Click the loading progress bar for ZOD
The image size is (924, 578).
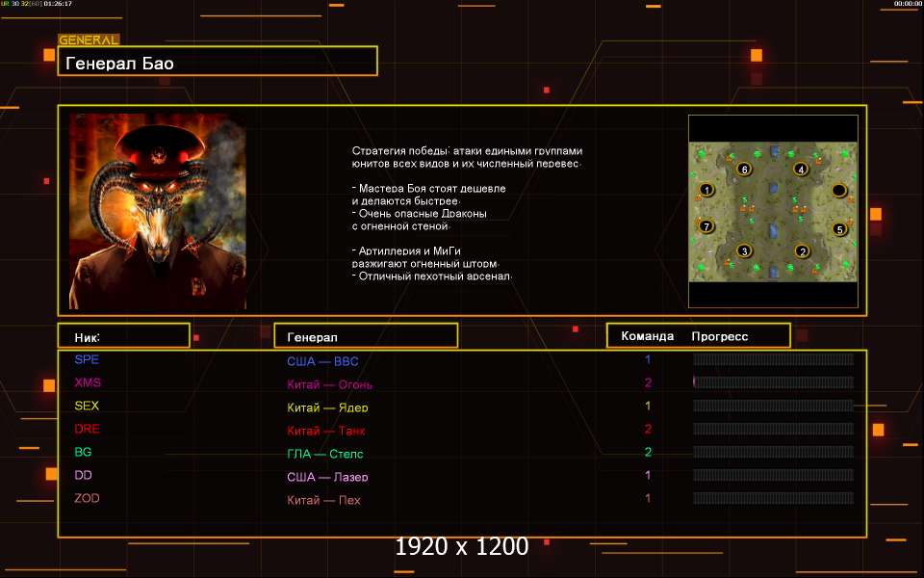tap(773, 498)
